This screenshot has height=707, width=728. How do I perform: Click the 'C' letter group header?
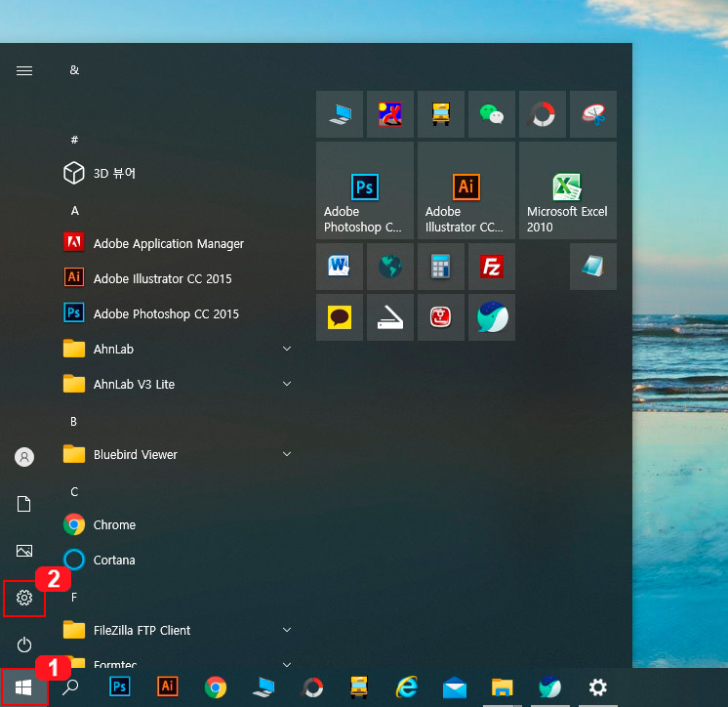point(74,492)
